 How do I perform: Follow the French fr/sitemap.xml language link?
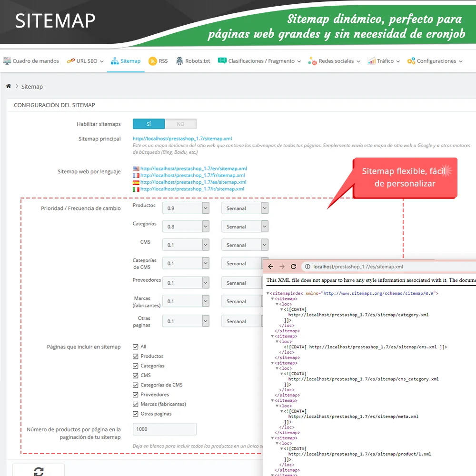193,175
